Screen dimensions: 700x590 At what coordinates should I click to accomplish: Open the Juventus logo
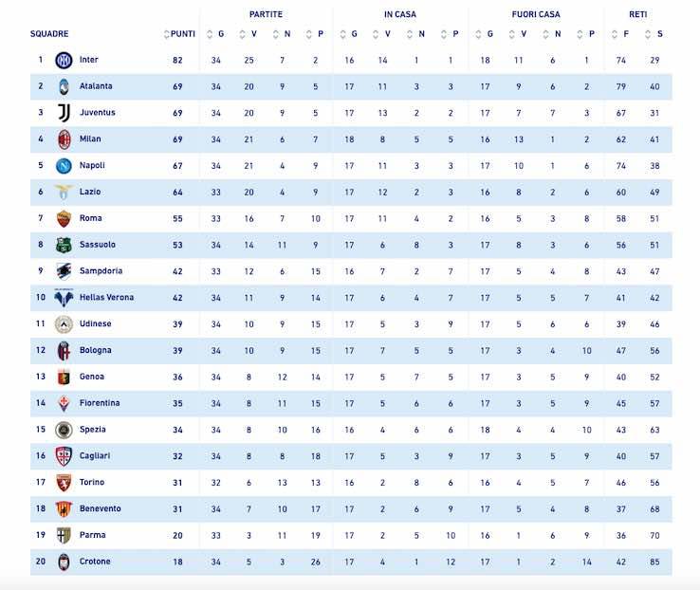pos(64,113)
